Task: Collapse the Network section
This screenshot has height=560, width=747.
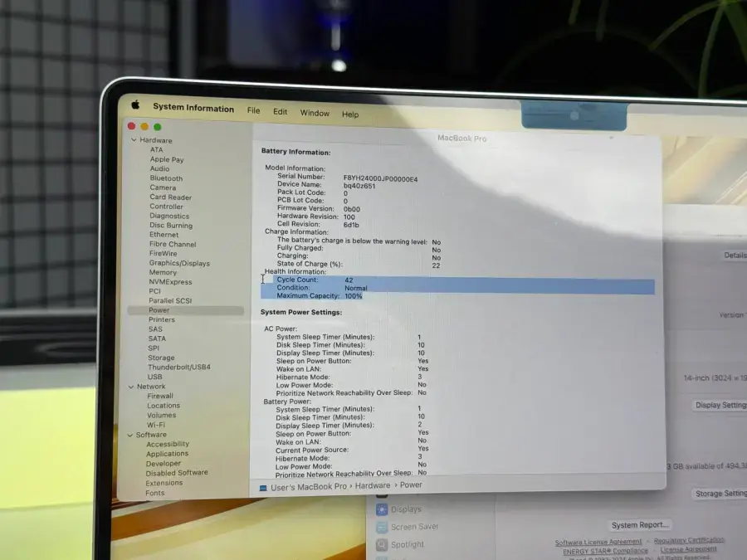Action: click(129, 387)
